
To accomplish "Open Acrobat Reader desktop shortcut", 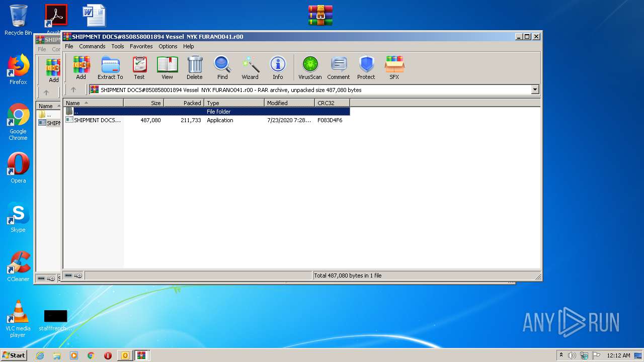I will point(56,19).
